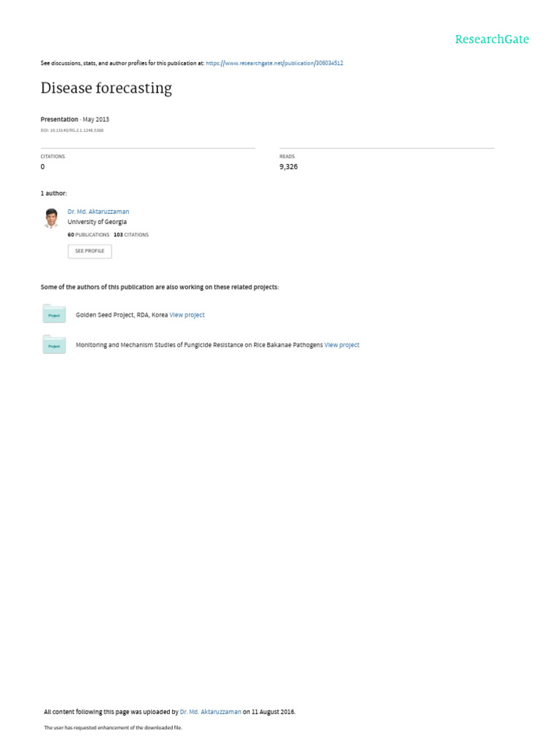
Task: Click University of Georgia affiliation text
Action: point(97,222)
